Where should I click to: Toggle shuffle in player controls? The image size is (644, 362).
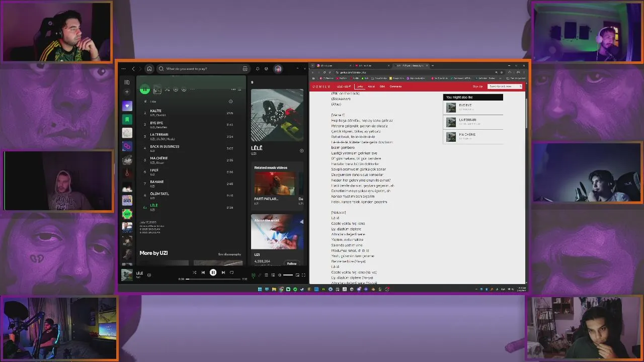pyautogui.click(x=194, y=273)
